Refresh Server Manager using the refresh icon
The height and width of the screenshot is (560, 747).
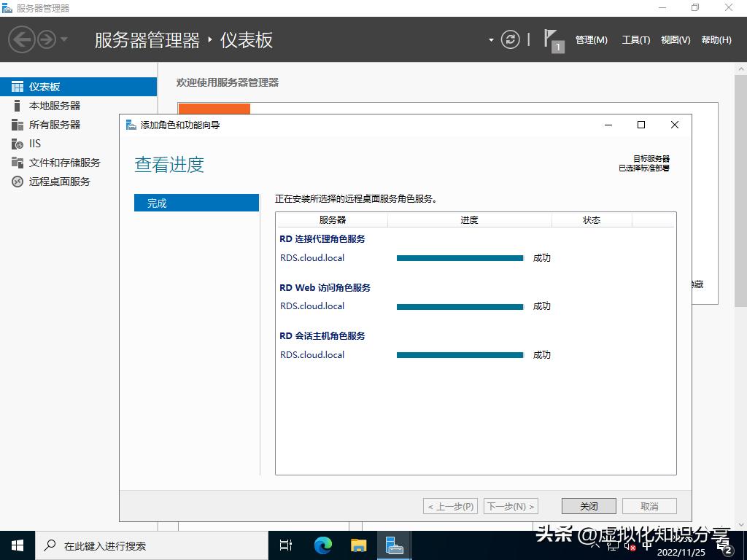[x=510, y=39]
